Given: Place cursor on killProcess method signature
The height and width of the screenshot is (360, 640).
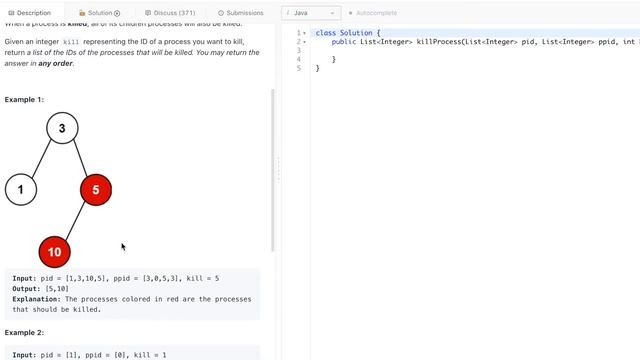Looking at the screenshot, I should click(485, 42).
